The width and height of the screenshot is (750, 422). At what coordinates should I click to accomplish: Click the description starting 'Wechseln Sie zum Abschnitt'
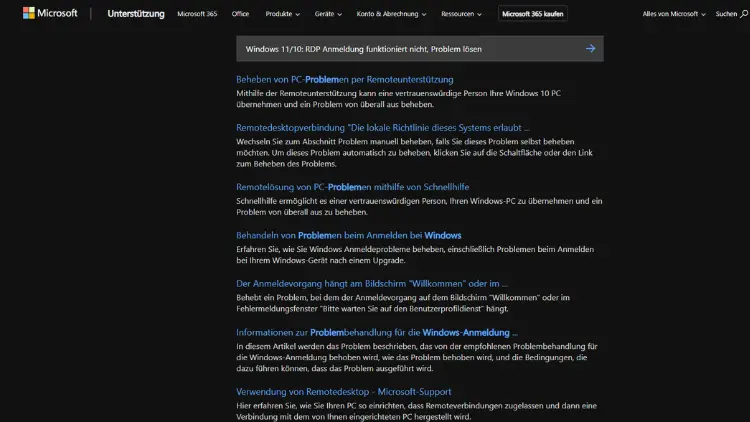tap(414, 153)
